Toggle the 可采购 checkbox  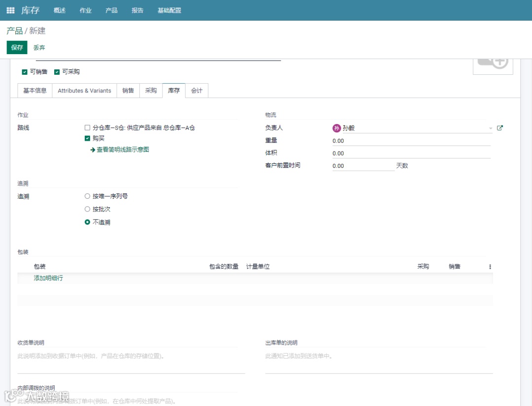pos(57,72)
